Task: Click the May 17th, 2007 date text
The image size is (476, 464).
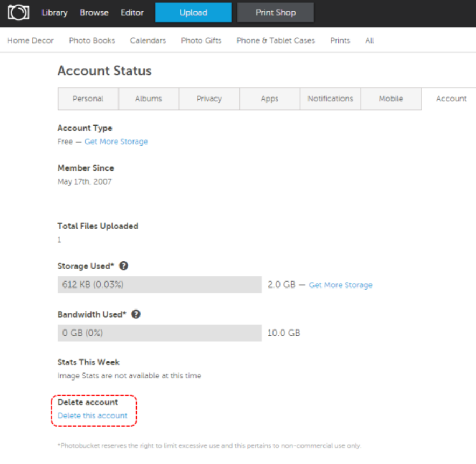Action: coord(85,181)
